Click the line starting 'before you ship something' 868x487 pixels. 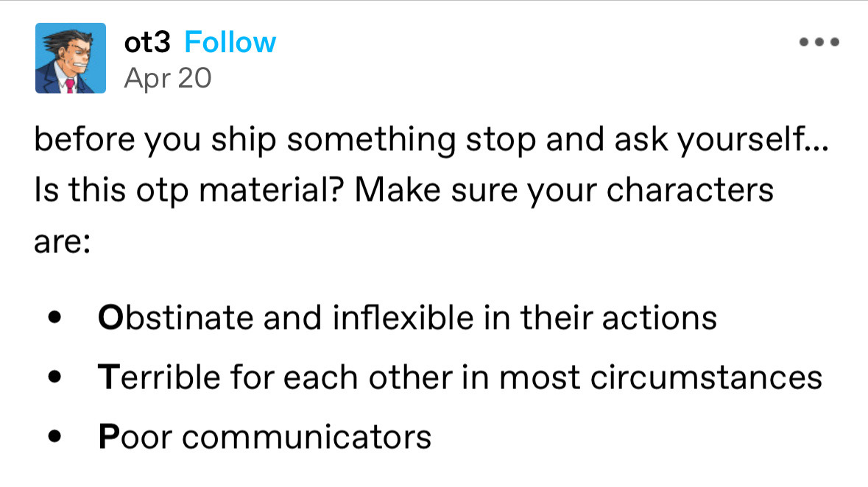tap(431, 140)
